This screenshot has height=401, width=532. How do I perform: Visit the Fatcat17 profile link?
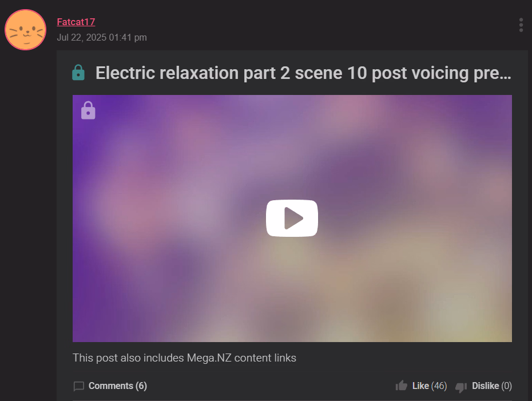click(76, 22)
